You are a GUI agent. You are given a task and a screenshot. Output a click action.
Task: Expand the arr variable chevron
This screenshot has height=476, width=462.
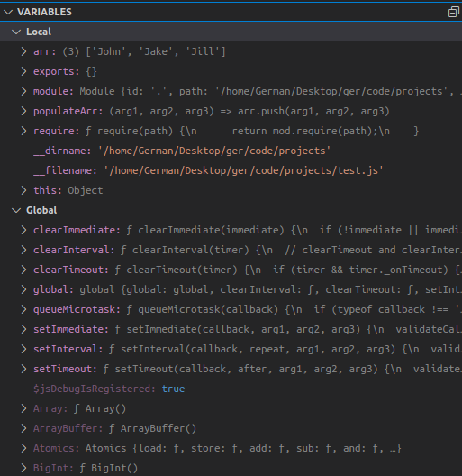click(x=23, y=51)
